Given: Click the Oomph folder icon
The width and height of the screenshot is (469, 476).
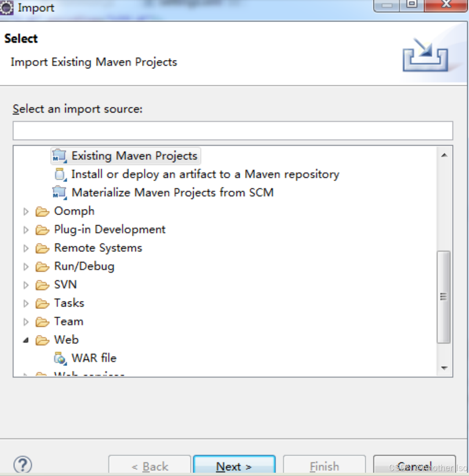Looking at the screenshot, I should point(42,211).
